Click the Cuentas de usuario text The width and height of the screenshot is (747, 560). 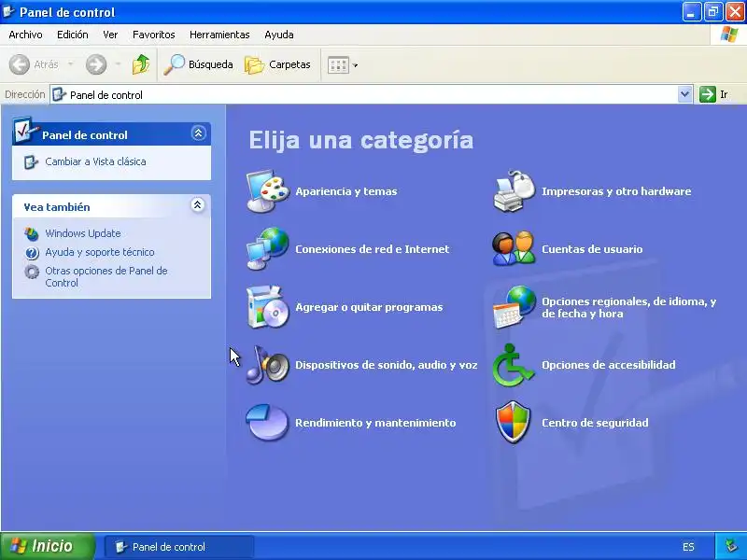[x=592, y=249]
